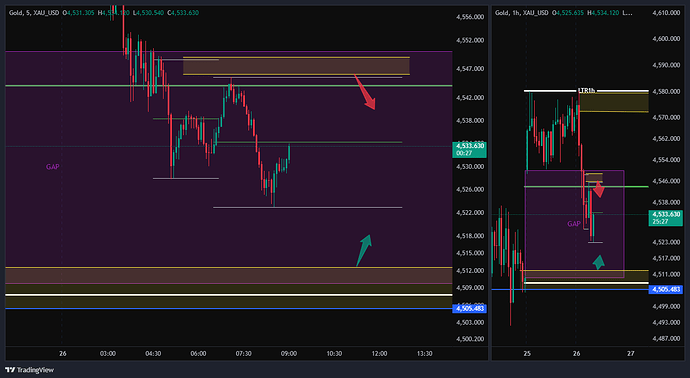
Task: Click the 4,554.000 label on 1h axis
Action: [x=666, y=160]
